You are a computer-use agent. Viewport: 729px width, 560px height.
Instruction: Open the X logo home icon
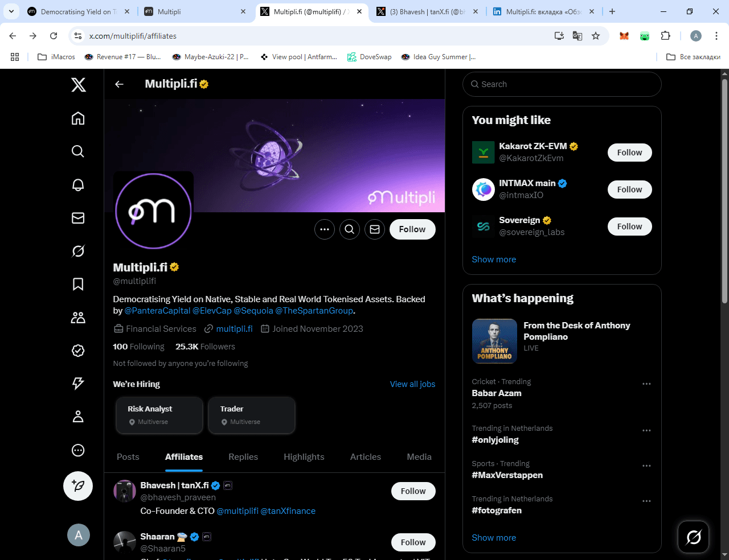coord(79,85)
